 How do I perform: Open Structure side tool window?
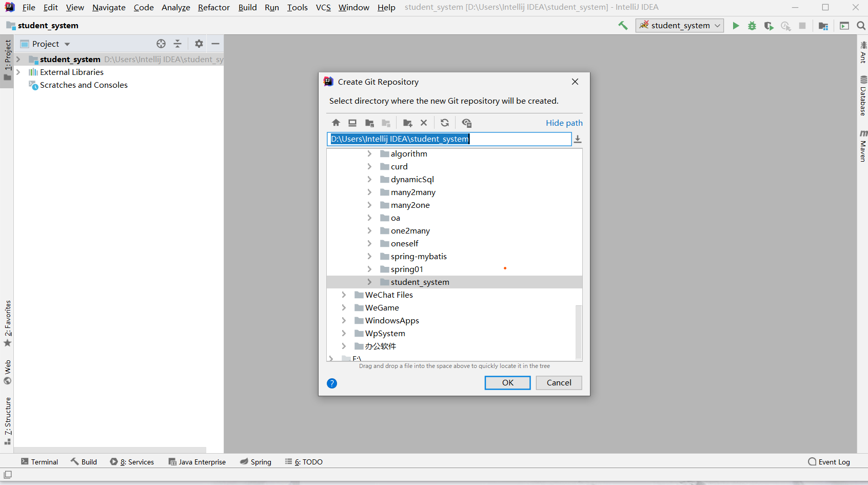(x=8, y=421)
